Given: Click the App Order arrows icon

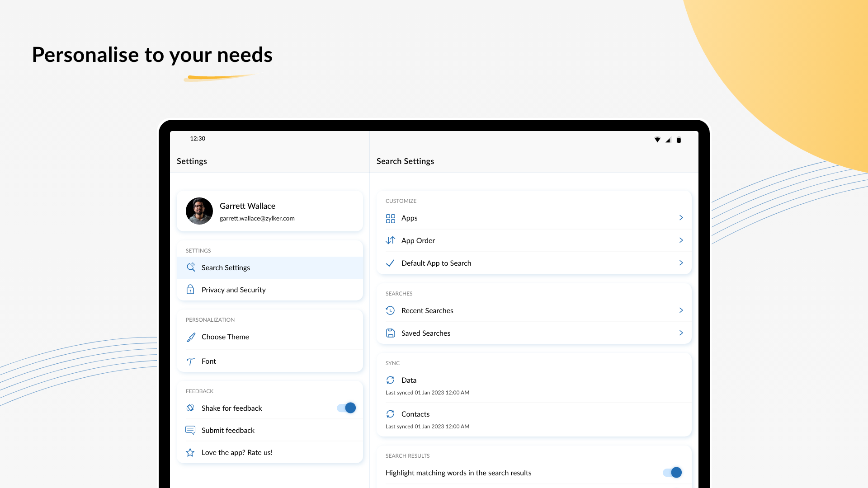Looking at the screenshot, I should (x=391, y=240).
